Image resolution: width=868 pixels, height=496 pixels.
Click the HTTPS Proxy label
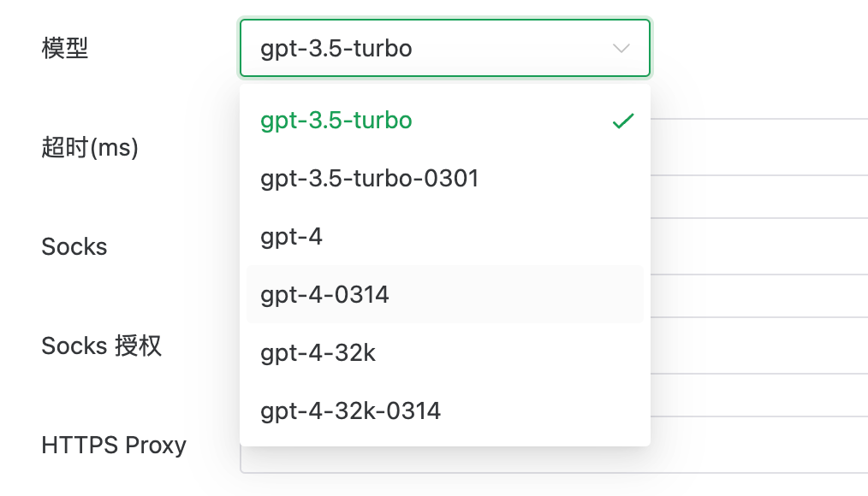pyautogui.click(x=113, y=445)
